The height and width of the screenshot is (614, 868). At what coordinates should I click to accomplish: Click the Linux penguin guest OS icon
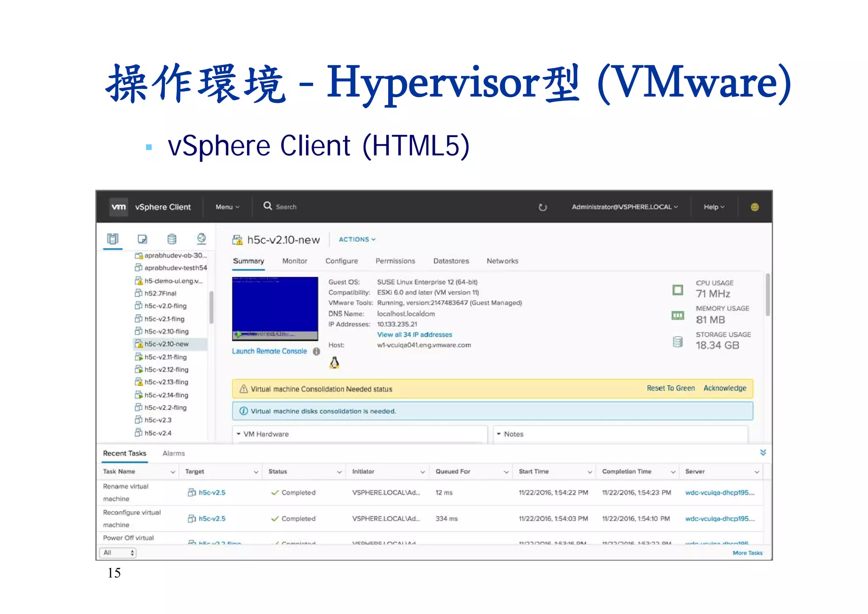[x=334, y=363]
